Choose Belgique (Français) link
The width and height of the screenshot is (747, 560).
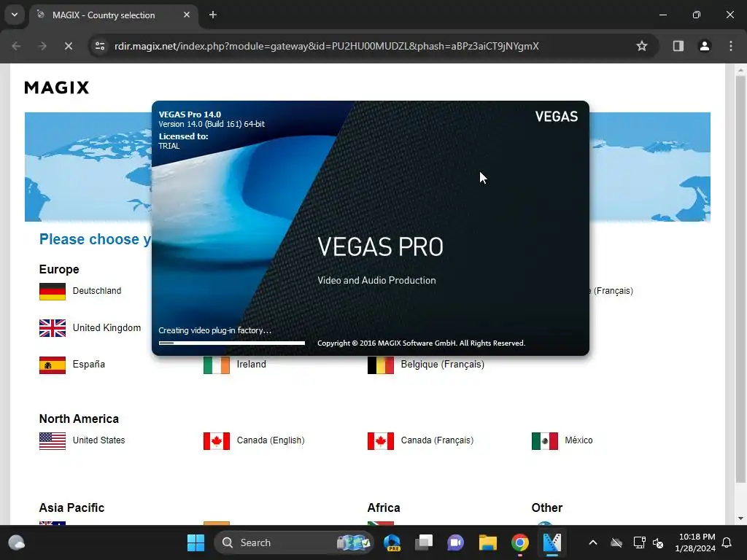tap(443, 365)
